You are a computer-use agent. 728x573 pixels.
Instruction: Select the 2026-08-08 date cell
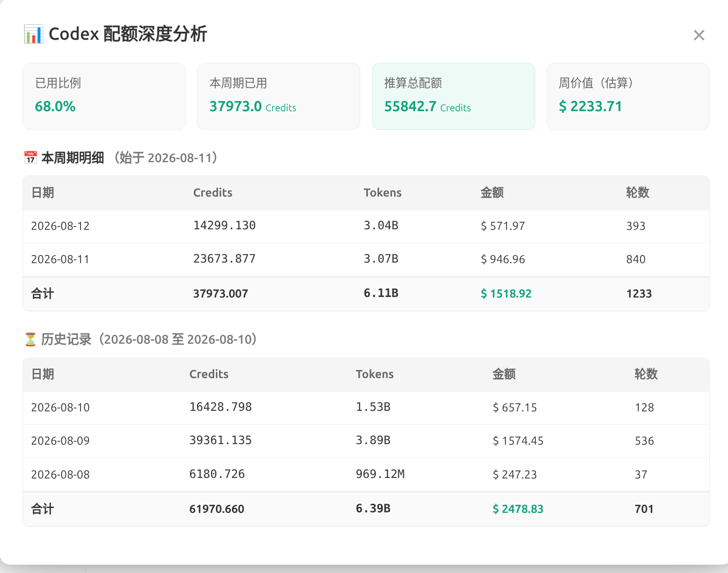pyautogui.click(x=60, y=475)
